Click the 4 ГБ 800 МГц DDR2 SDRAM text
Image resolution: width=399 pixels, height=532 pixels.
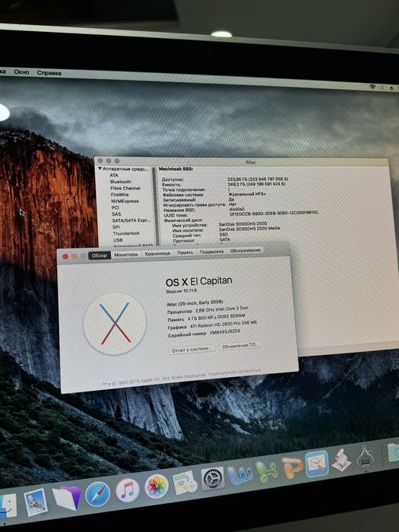216,317
